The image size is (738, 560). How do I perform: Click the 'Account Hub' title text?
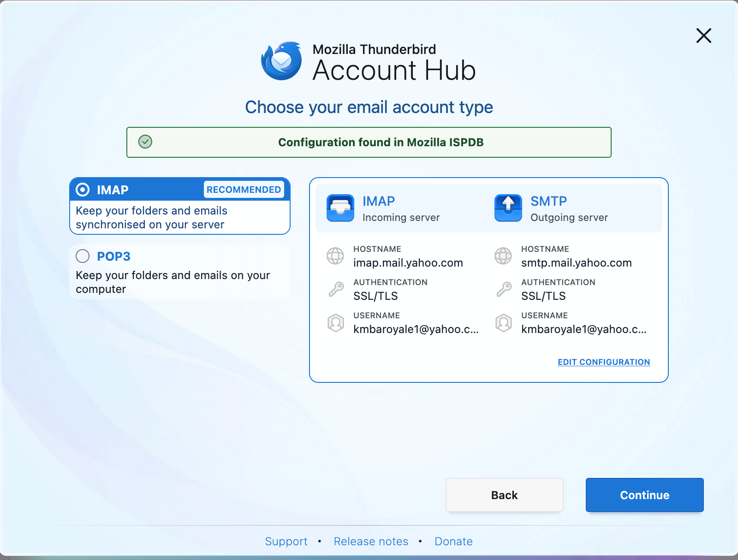394,71
